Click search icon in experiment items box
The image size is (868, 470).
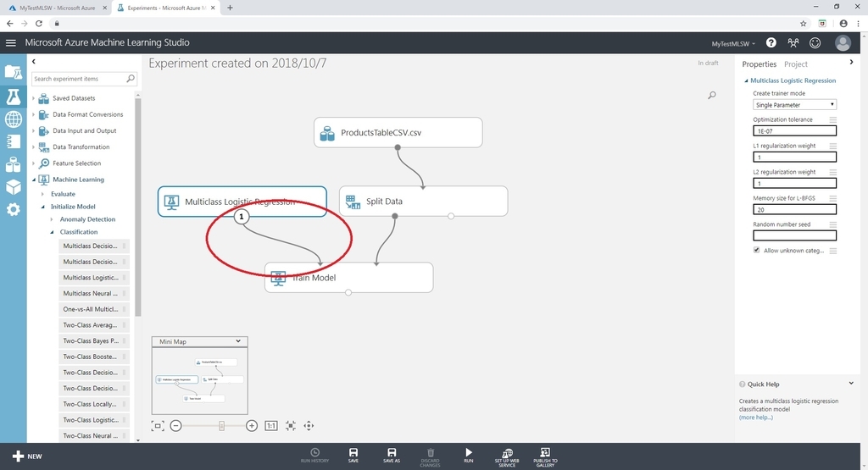coord(131,79)
